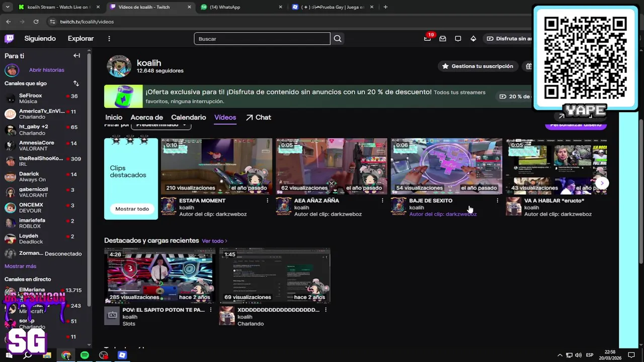Click Mostrar todo in Clips destacados
Viewport: 644px width, 362px height.
(132, 209)
